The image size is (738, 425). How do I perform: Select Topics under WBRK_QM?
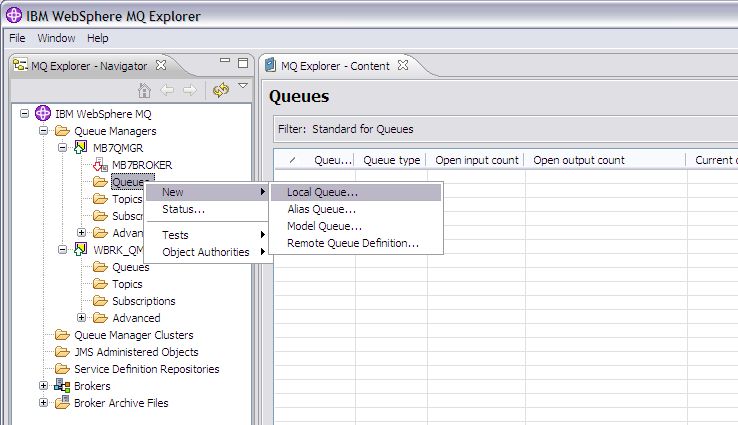tap(127, 284)
